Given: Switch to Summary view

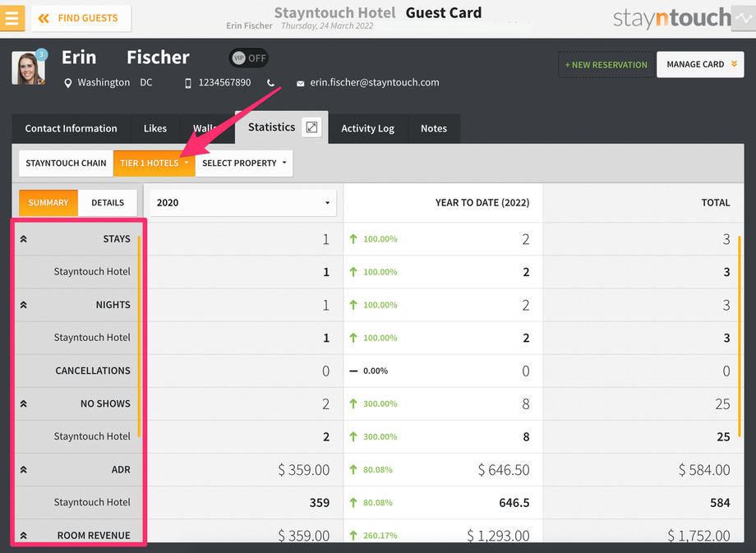Looking at the screenshot, I should tap(48, 202).
